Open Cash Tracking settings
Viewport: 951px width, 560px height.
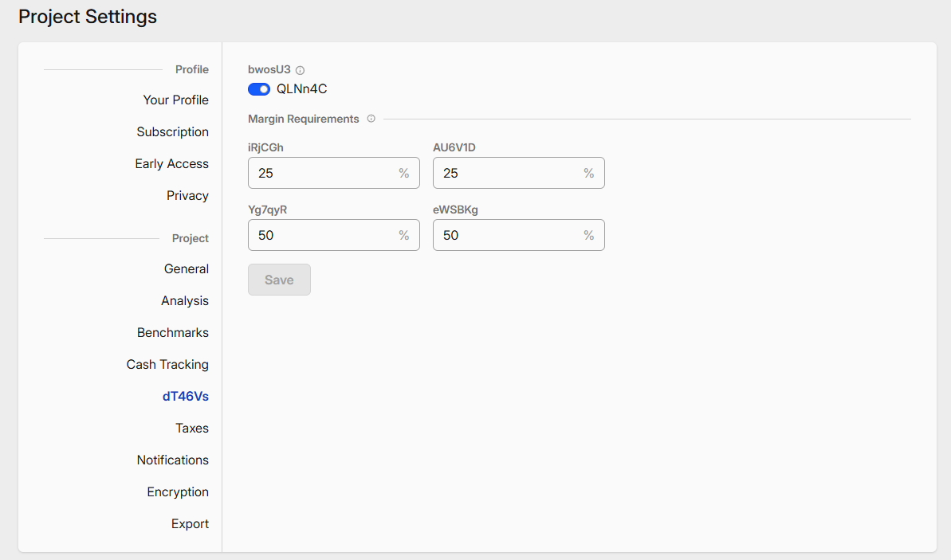pyautogui.click(x=167, y=364)
